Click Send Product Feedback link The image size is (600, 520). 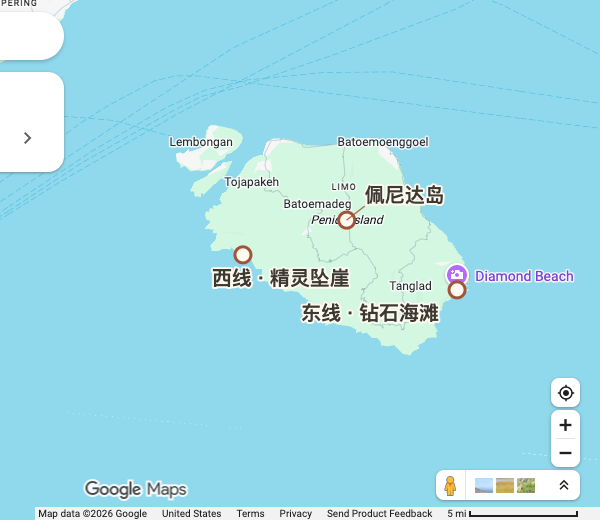tap(379, 513)
